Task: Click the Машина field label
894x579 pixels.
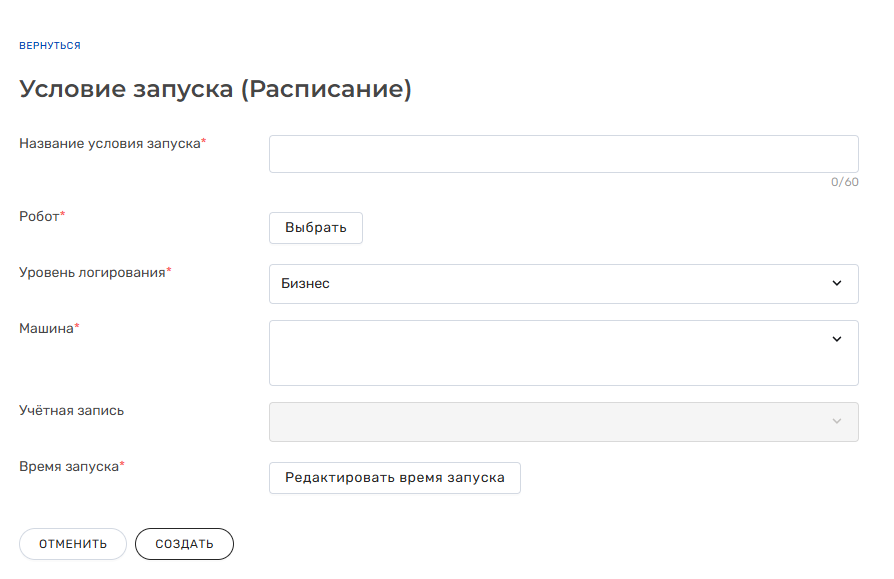Action: (49, 328)
